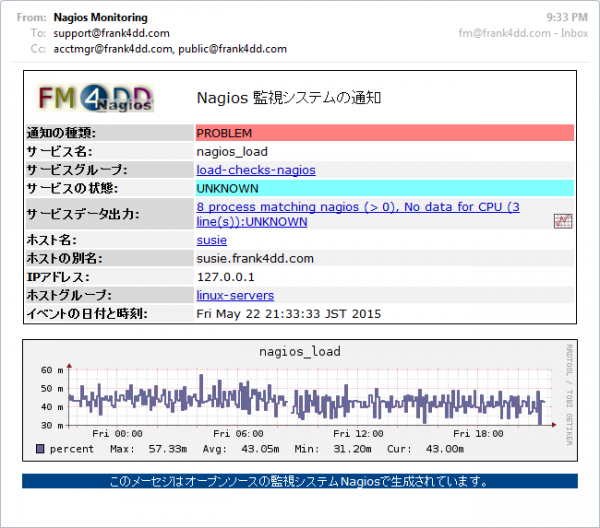Click the purple percent legend swatch
Image resolution: width=600 pixels, height=528 pixels.
pos(40,449)
